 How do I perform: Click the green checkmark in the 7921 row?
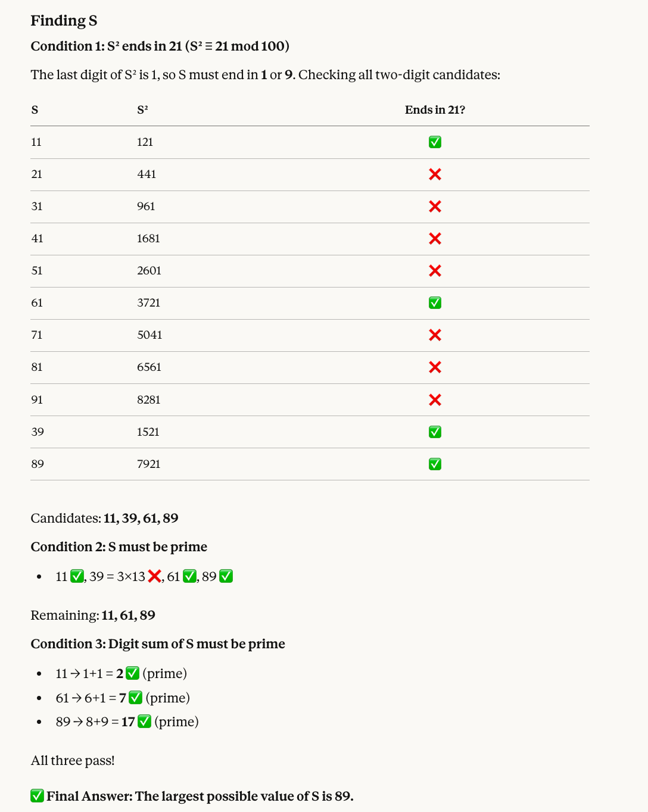pos(435,464)
